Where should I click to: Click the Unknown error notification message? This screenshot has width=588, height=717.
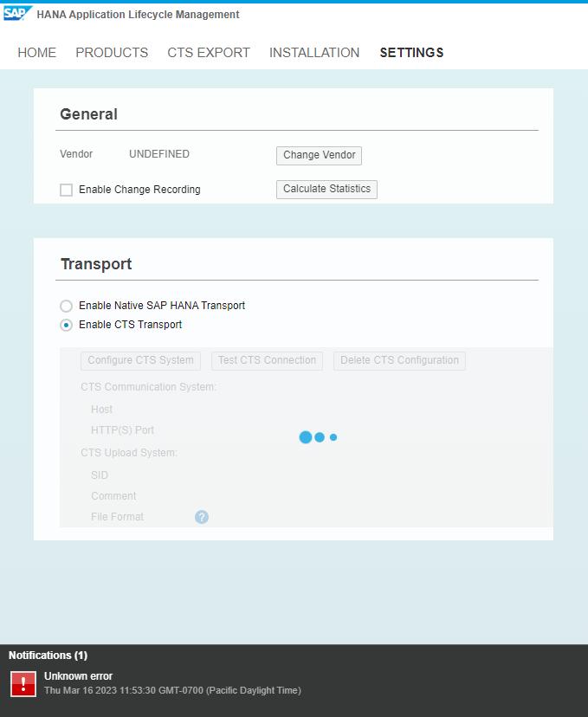coord(78,675)
